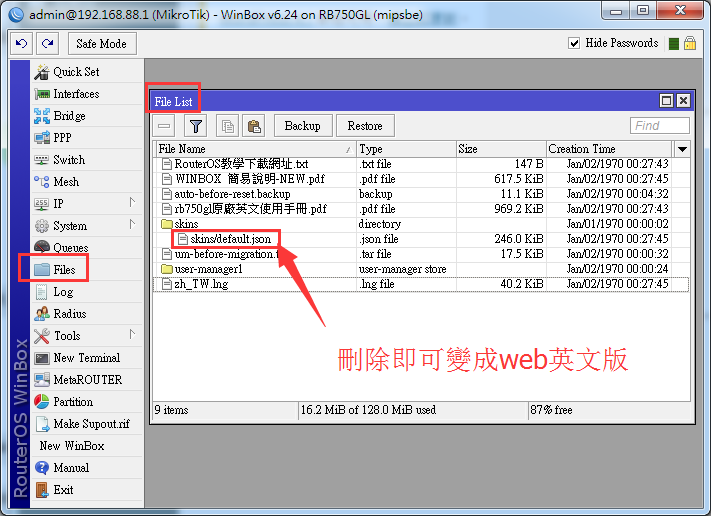This screenshot has height=516, width=711.
Task: Click the Copy icon in File List toolbar
Action: click(x=228, y=126)
